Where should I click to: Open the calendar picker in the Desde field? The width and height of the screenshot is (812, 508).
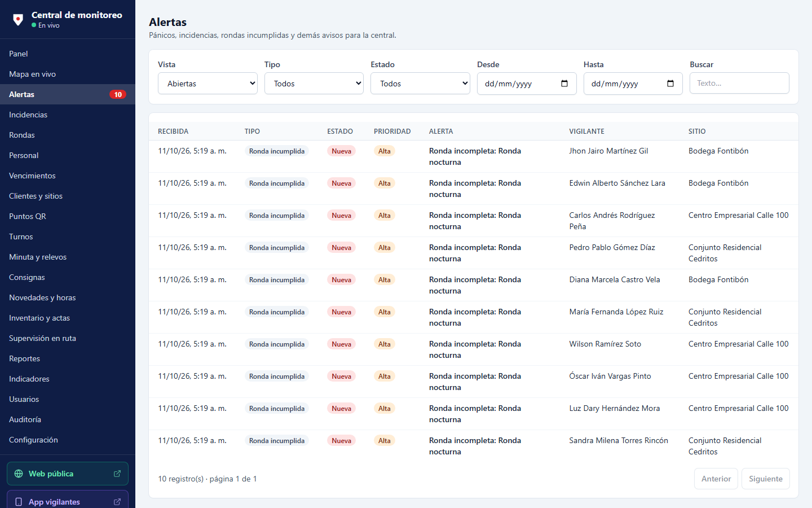point(564,84)
